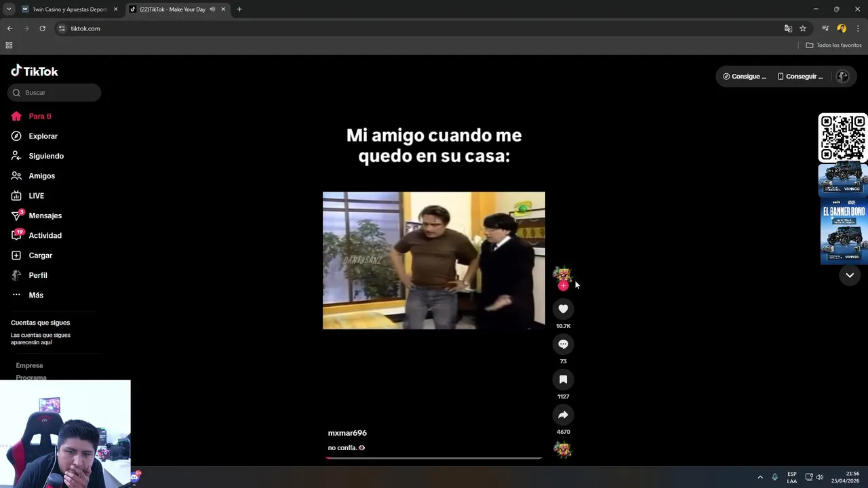Image resolution: width=868 pixels, height=488 pixels.
Task: Bookmark this page with star
Action: 803,28
